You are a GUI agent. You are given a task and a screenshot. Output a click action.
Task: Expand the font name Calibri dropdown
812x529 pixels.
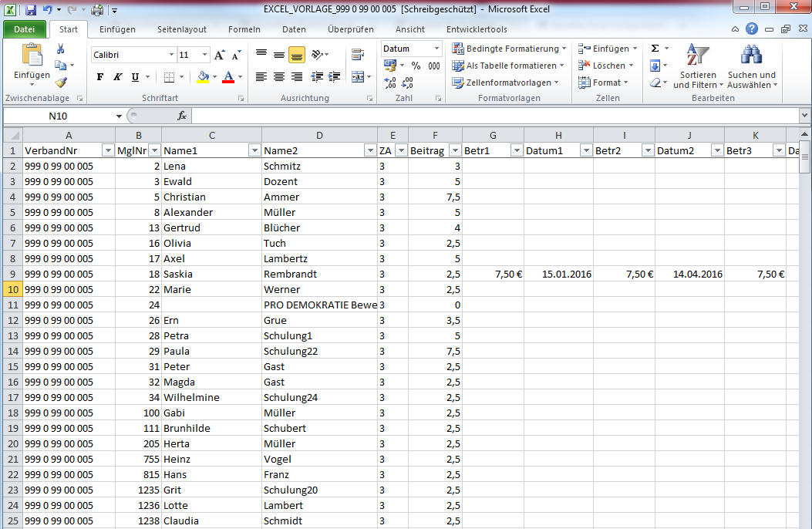(x=171, y=55)
